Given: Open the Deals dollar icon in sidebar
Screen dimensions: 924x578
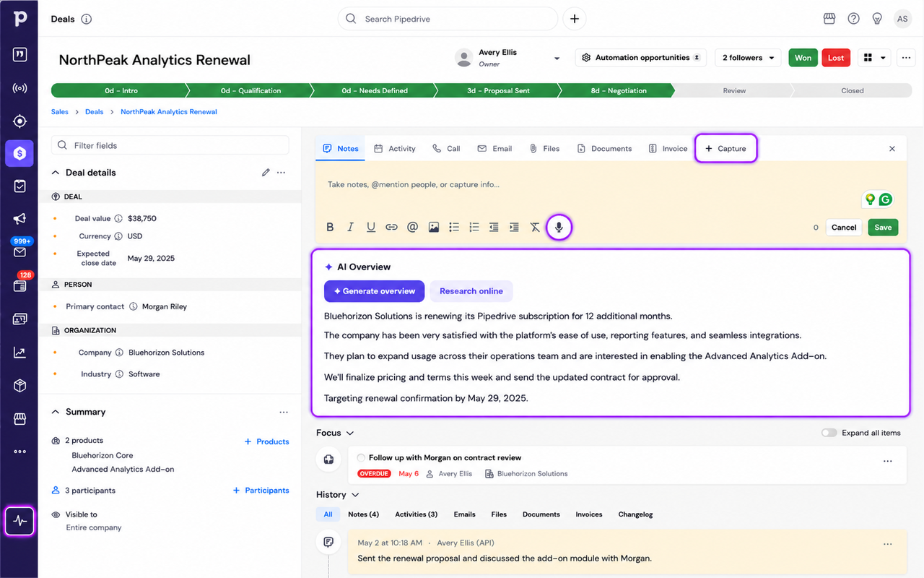Looking at the screenshot, I should pyautogui.click(x=19, y=153).
